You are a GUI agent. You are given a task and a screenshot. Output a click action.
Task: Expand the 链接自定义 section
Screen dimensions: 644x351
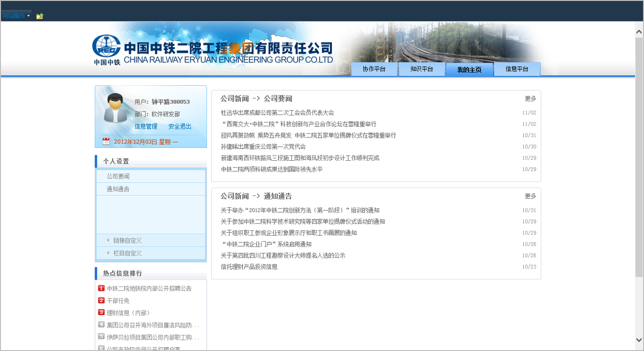tap(127, 240)
